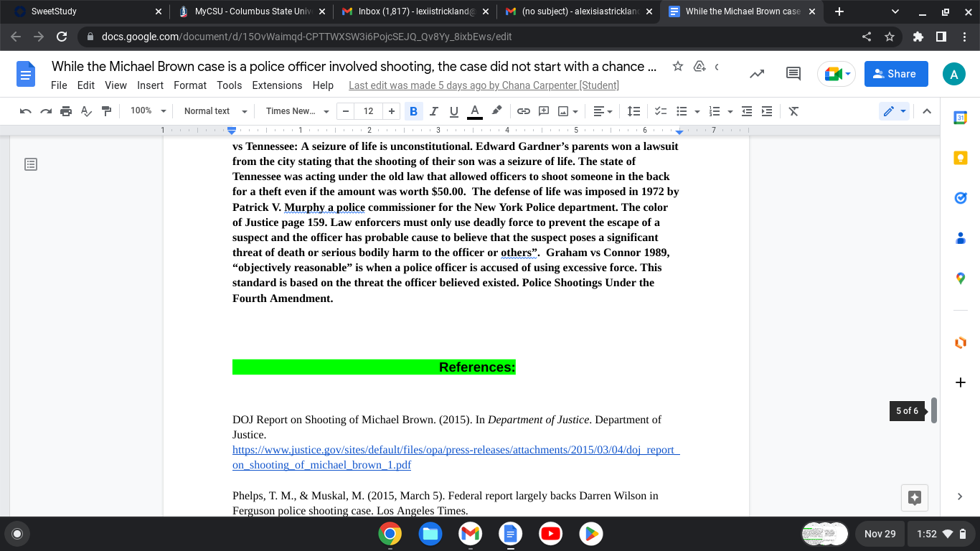Image resolution: width=980 pixels, height=551 pixels.
Task: Click the insert link icon
Action: (524, 111)
